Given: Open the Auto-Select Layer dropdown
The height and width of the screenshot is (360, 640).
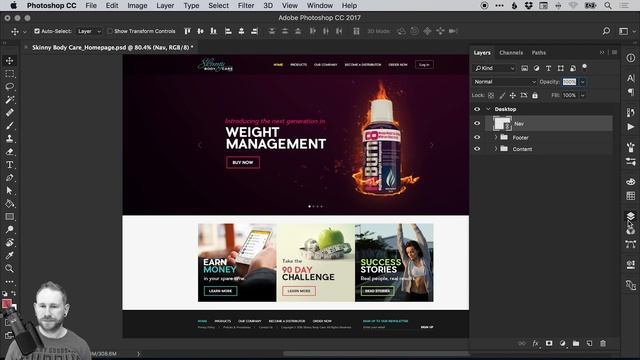Looking at the screenshot, I should pos(89,31).
